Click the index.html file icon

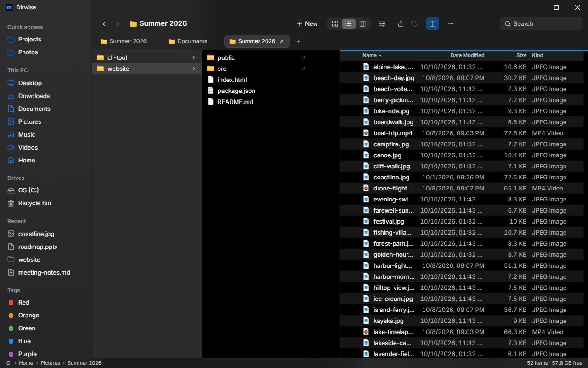[211, 80]
